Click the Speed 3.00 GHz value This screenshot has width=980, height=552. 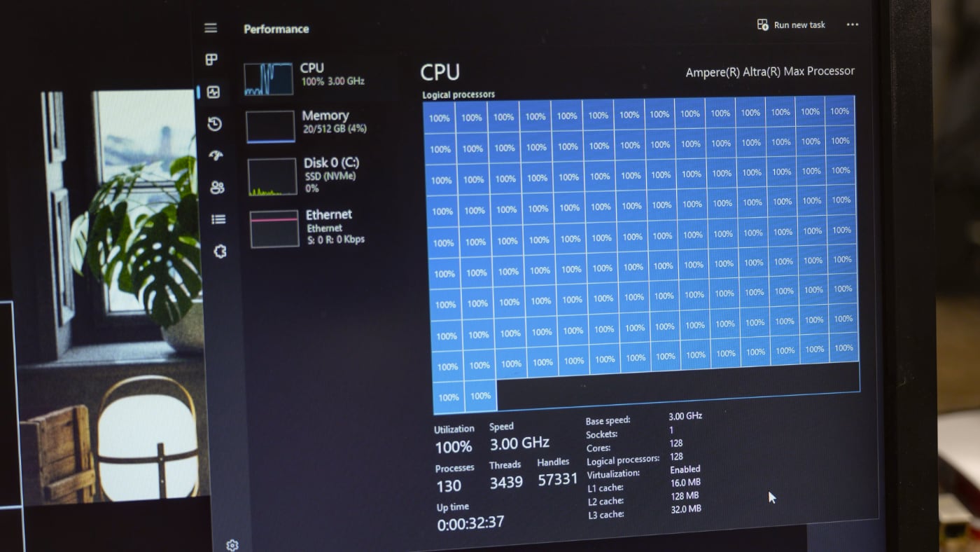pyautogui.click(x=519, y=443)
